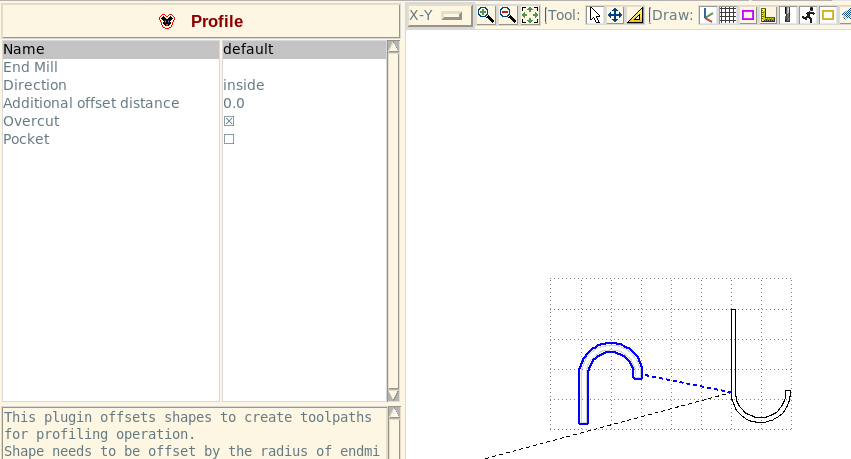Toggle the yellow workarea rectangle display
Screen dimensions: 851x459
[x=828, y=15]
